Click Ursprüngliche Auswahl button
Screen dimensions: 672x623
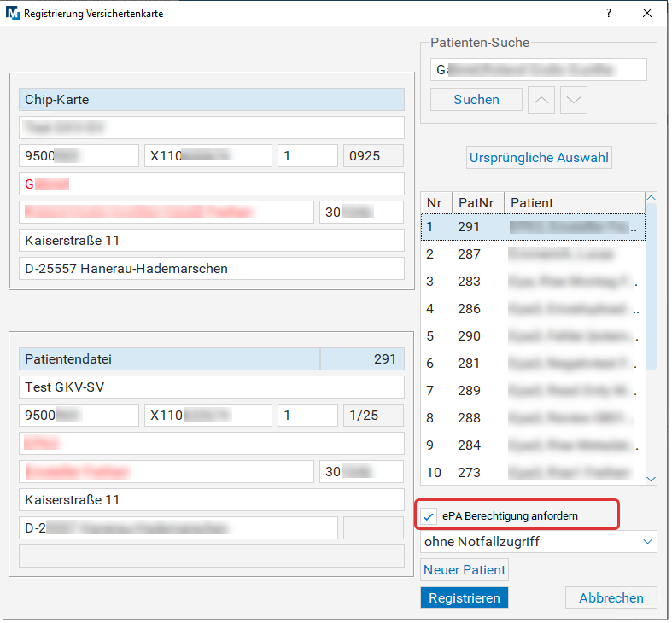point(539,158)
